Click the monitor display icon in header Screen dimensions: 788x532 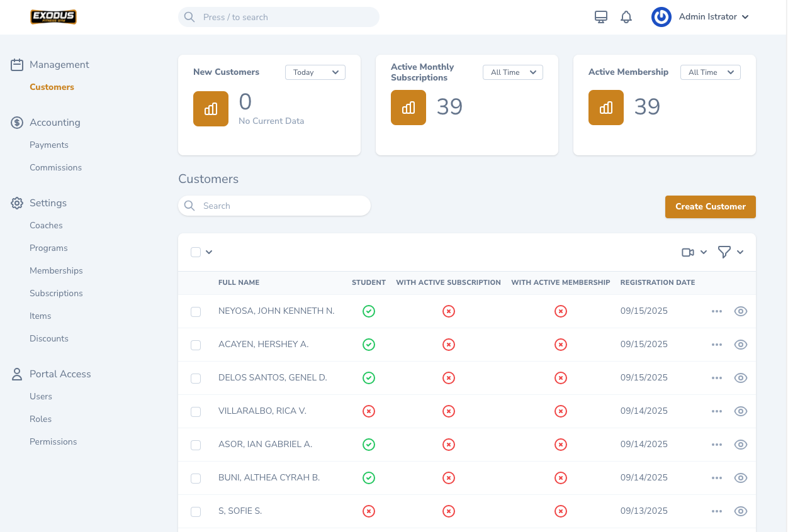600,17
